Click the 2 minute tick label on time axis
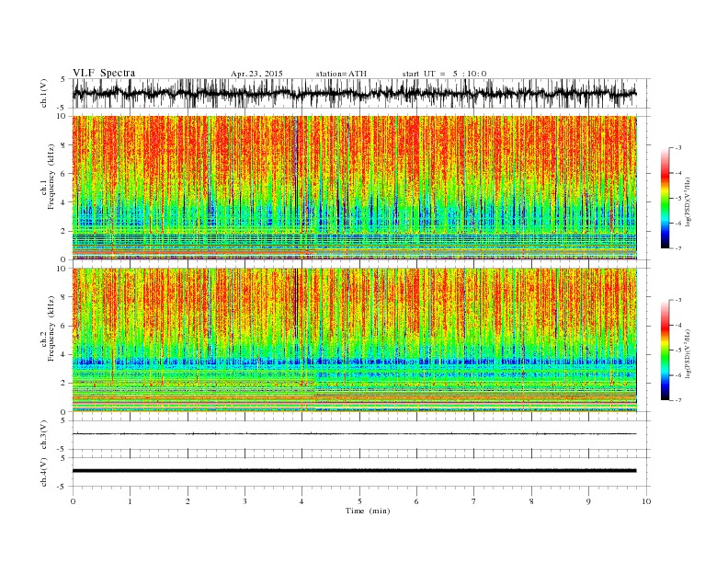Image resolution: width=728 pixels, height=563 pixels. 188,501
